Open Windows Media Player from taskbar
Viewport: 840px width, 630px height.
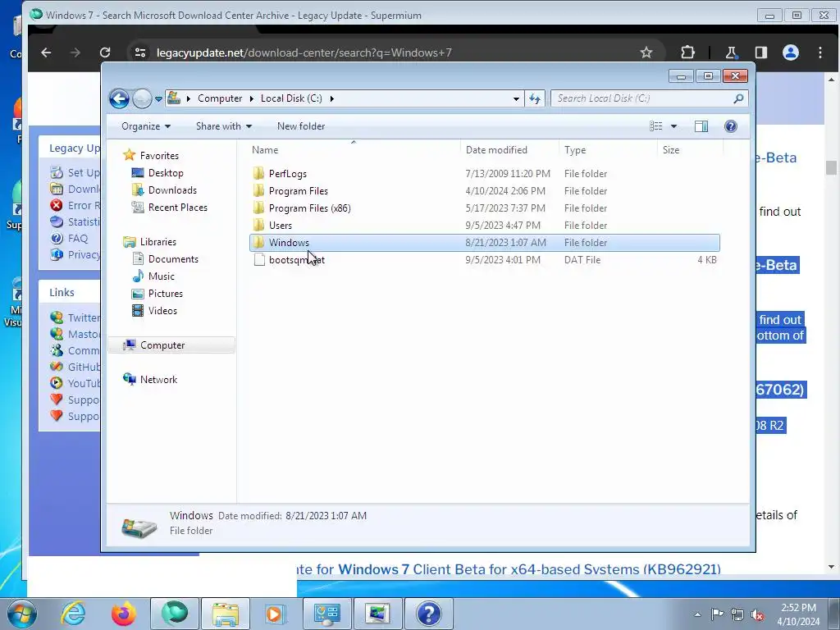[276, 614]
